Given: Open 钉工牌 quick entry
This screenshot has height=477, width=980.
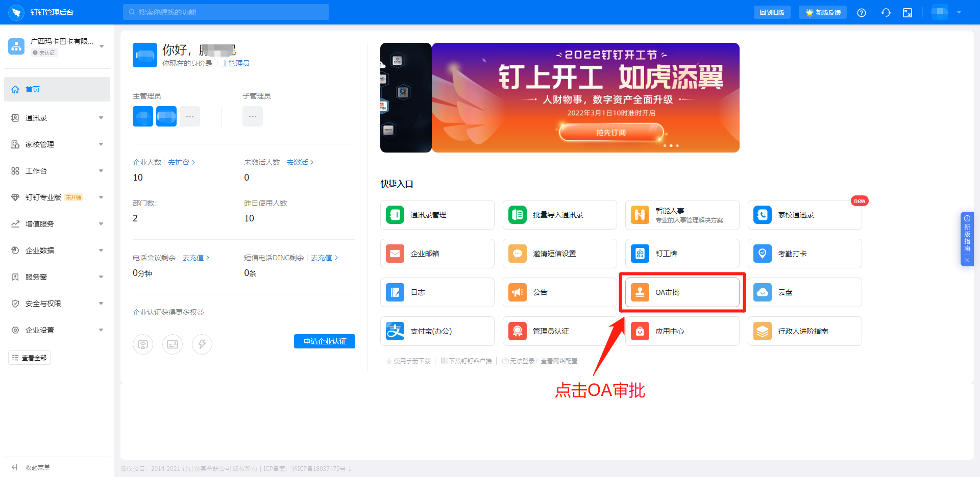Looking at the screenshot, I should click(x=682, y=254).
